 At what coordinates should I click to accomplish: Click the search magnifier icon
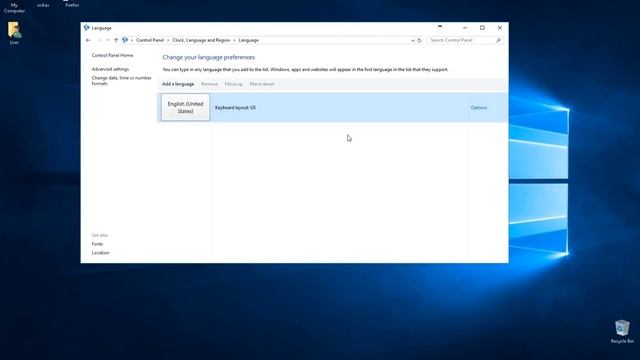(x=498, y=40)
